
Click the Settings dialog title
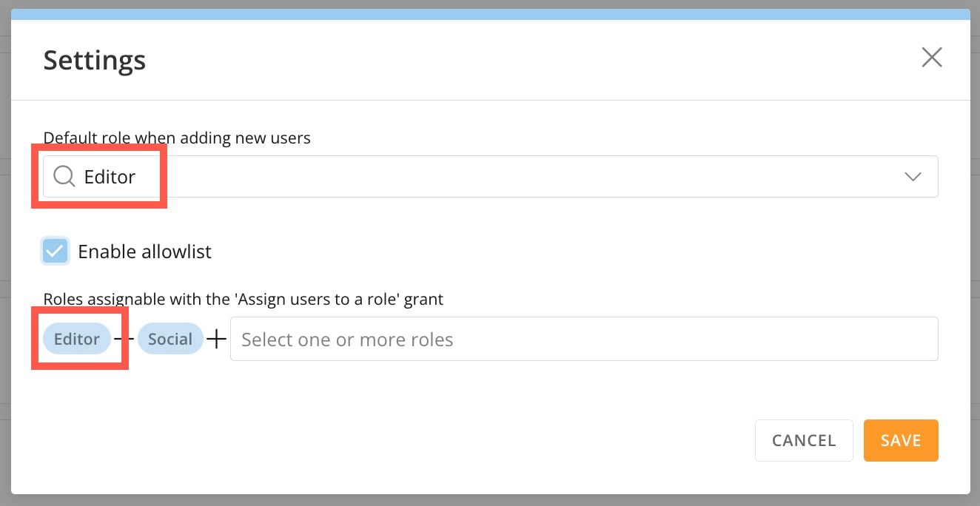click(x=94, y=60)
